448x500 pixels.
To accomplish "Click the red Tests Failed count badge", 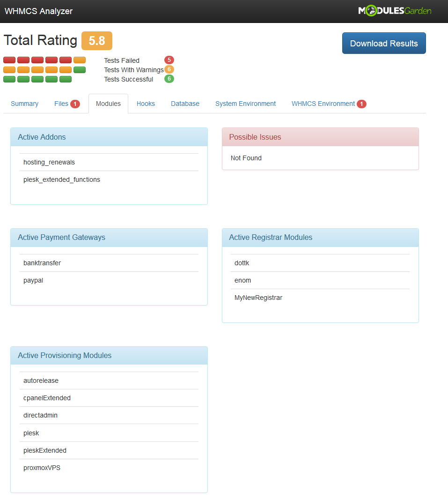I will (169, 60).
